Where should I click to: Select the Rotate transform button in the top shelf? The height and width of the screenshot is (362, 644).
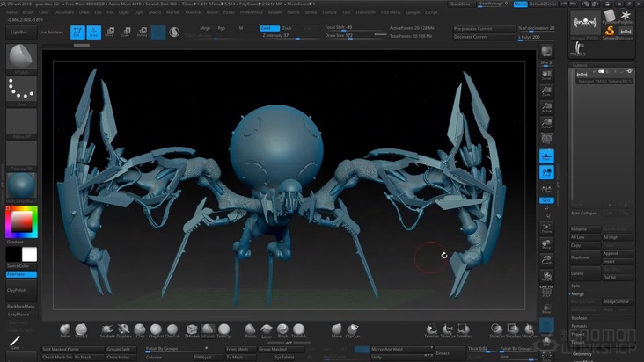point(143,32)
